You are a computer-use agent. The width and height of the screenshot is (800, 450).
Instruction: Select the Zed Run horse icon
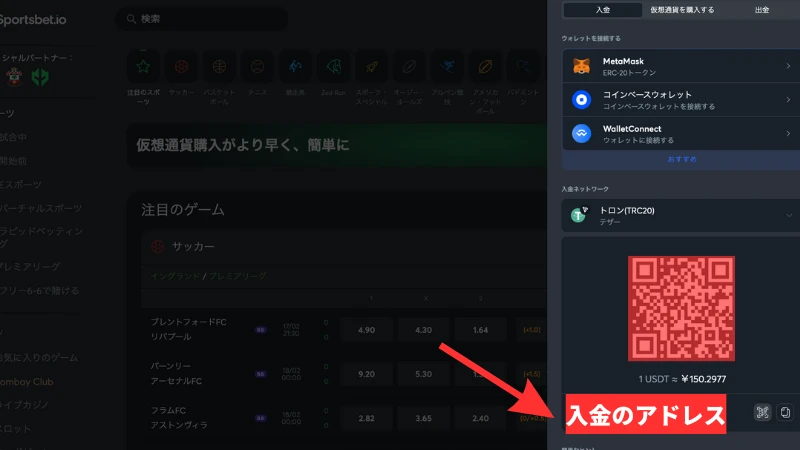click(x=334, y=66)
